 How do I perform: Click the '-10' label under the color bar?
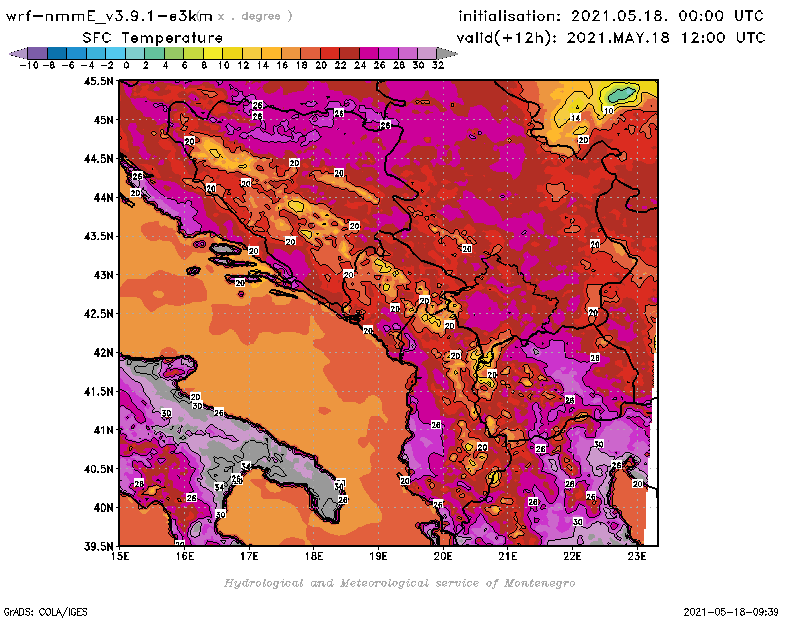[29, 65]
